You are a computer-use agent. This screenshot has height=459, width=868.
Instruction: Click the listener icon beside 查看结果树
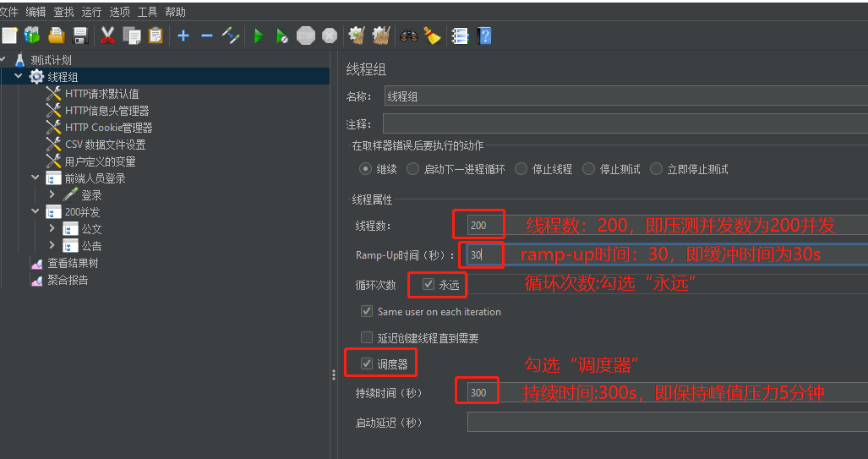click(x=36, y=264)
